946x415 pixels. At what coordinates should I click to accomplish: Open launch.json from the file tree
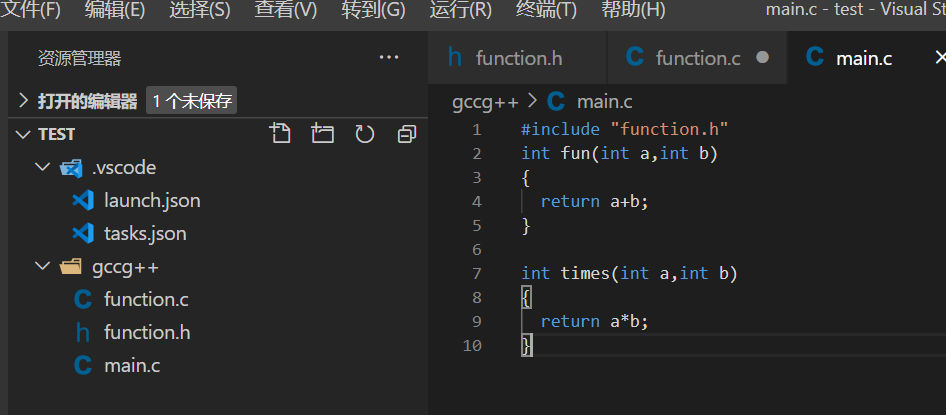tap(152, 200)
